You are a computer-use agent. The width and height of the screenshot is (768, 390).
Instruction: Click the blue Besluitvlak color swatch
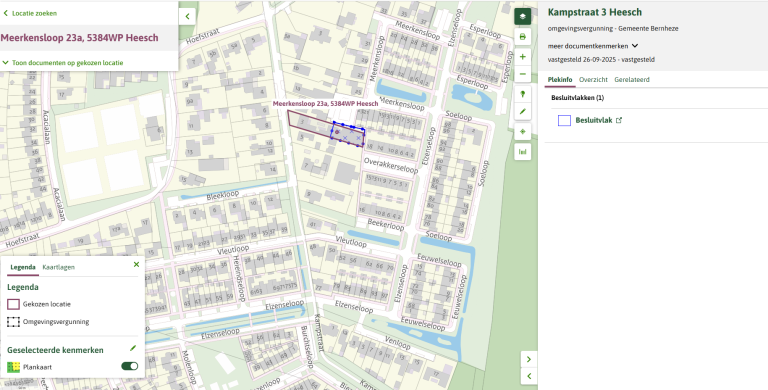(564, 121)
